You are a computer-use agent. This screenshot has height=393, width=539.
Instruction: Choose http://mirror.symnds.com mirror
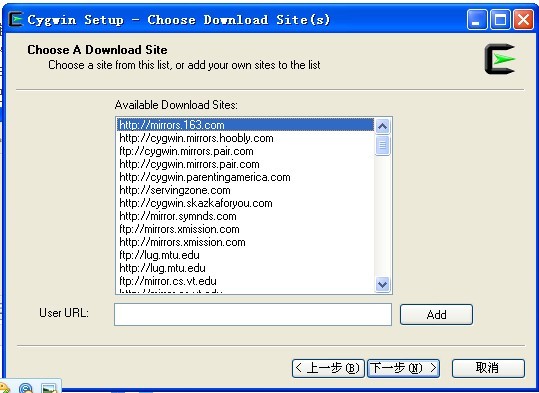pos(245,216)
